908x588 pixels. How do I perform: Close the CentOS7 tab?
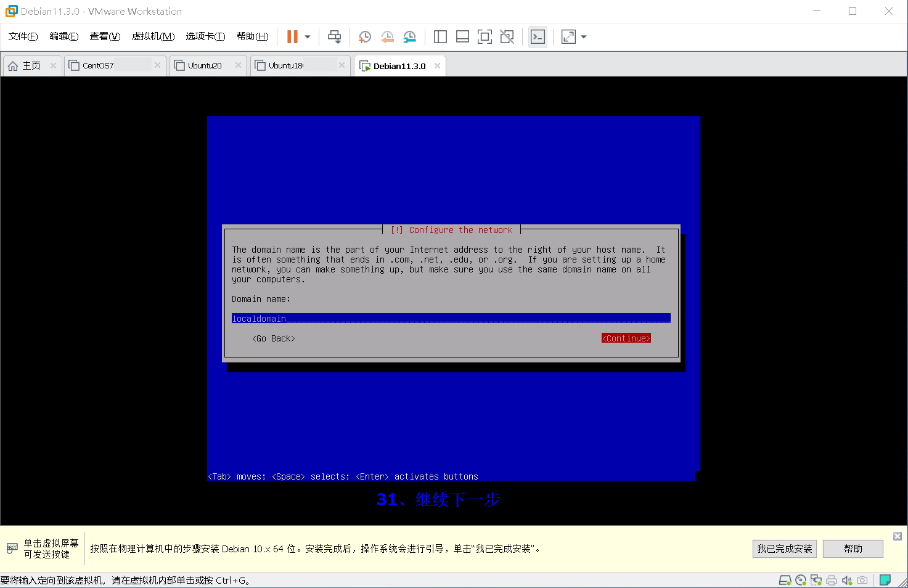point(157,65)
